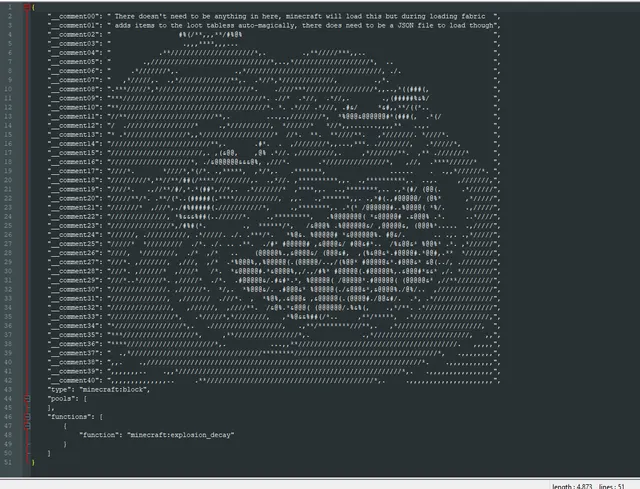Click the "__comment25" key
The width and height of the screenshot is (640, 489).
point(73,244)
